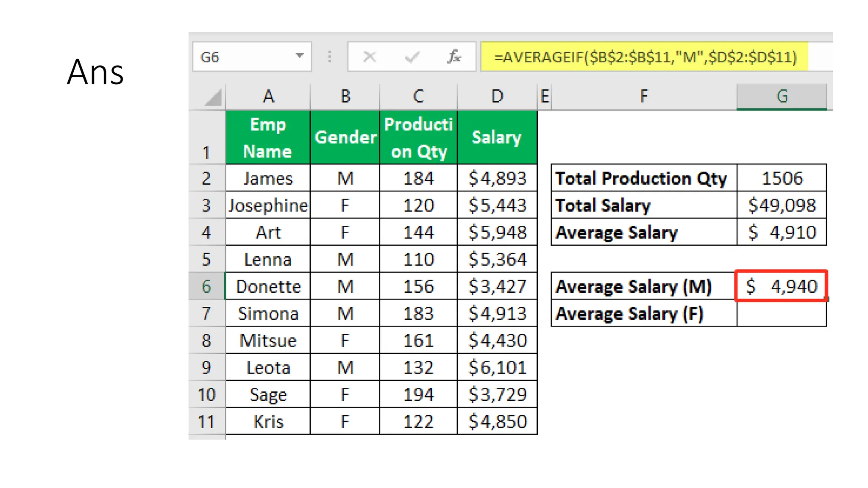Click empty Average Salary (F) value cell
Image resolution: width=868 pixels, height=488 pixels.
[x=781, y=313]
